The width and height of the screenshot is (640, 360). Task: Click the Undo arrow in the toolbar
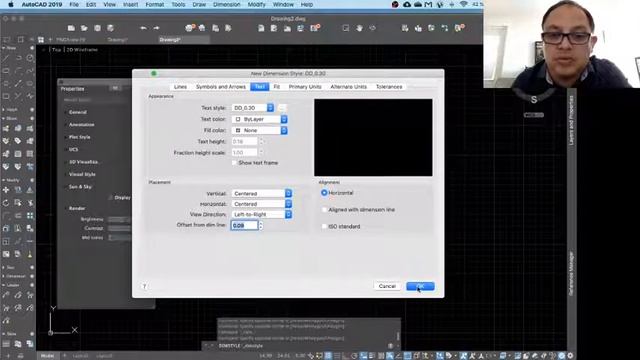(x=143, y=28)
